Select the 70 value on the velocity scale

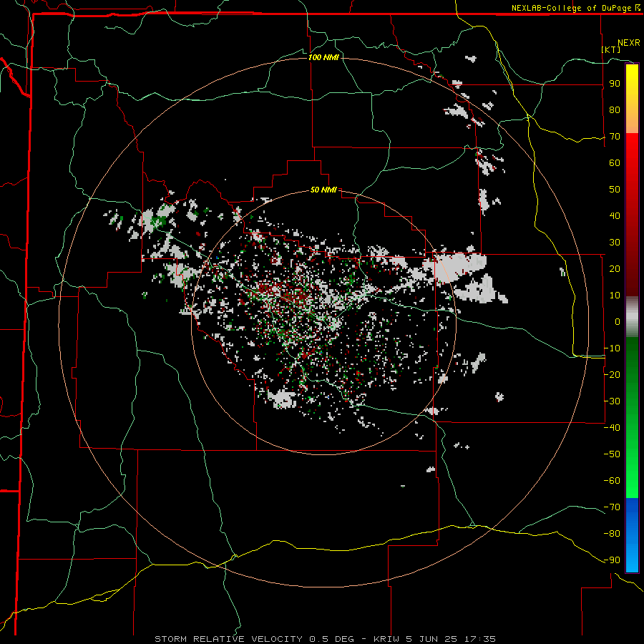point(615,137)
